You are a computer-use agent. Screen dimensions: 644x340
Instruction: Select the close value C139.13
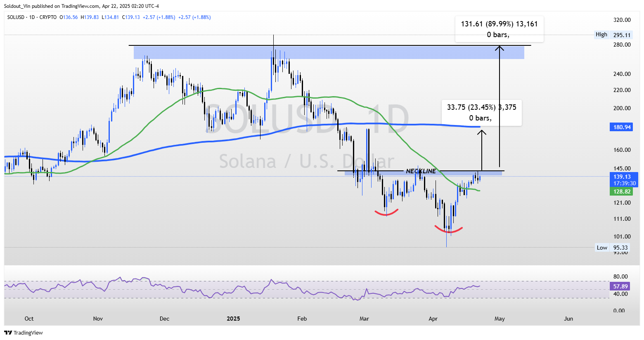(x=131, y=17)
